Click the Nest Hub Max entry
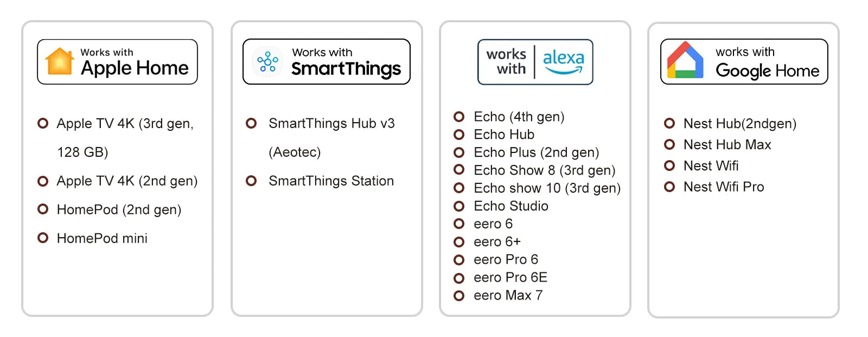 coord(727,145)
